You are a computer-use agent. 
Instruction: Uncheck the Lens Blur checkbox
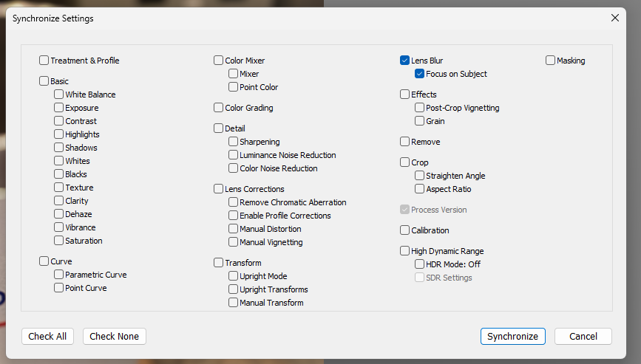[x=404, y=61]
